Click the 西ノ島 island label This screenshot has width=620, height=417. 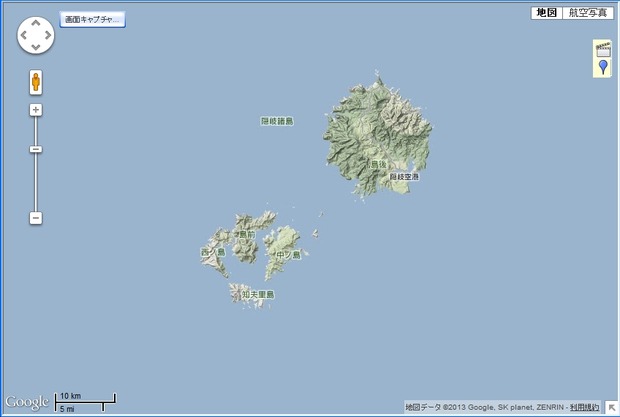point(213,252)
